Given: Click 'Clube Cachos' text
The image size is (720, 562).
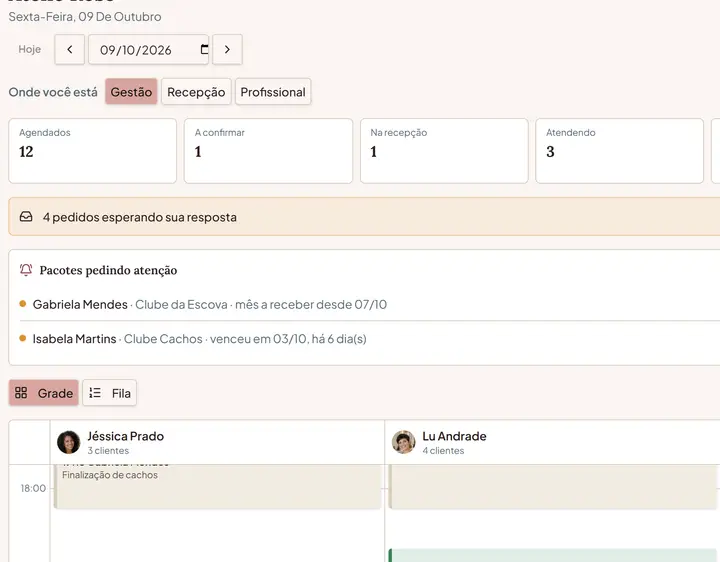Looking at the screenshot, I should click(x=163, y=339).
